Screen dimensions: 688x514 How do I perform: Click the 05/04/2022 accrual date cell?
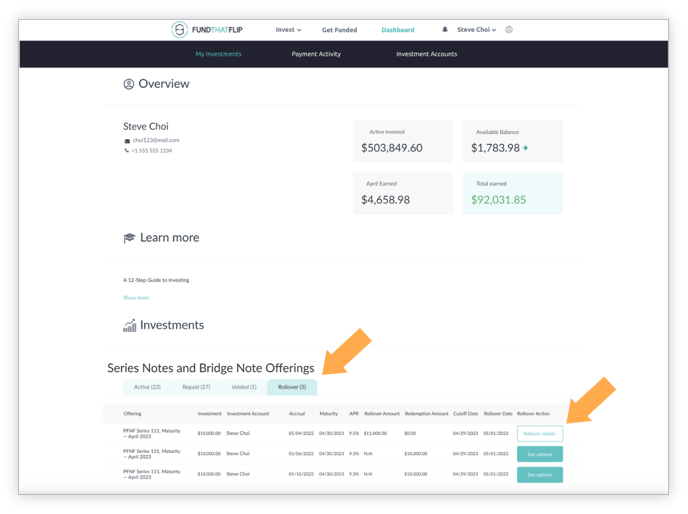coord(301,433)
